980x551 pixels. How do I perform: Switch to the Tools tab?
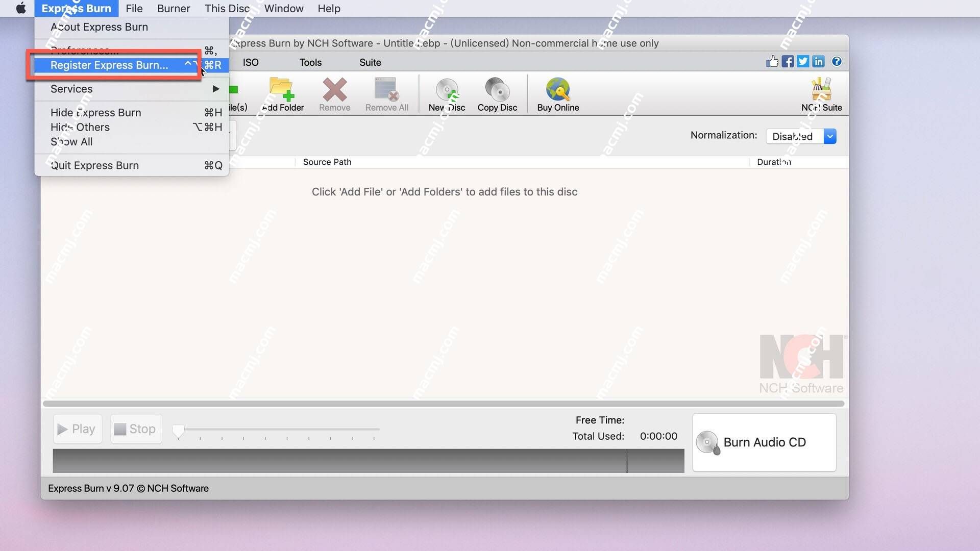click(x=310, y=62)
